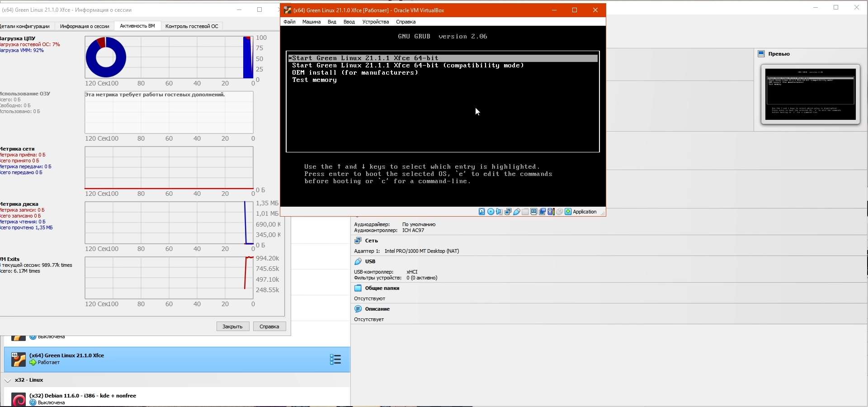
Task: Click the hard disk activity icon in VM status bar
Action: coord(482,212)
